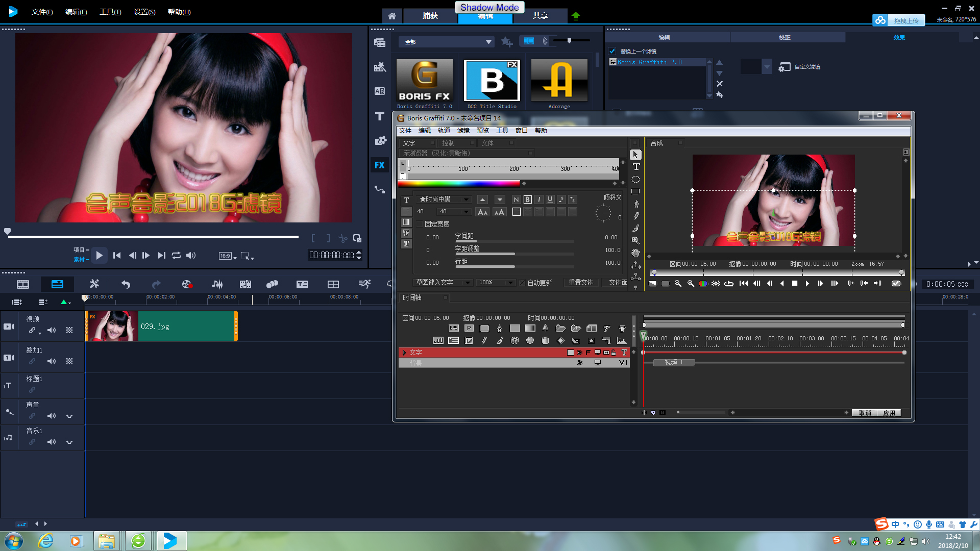Image resolution: width=980 pixels, height=551 pixels.
Task: Toggle lock on the 文字 track
Action: click(614, 353)
